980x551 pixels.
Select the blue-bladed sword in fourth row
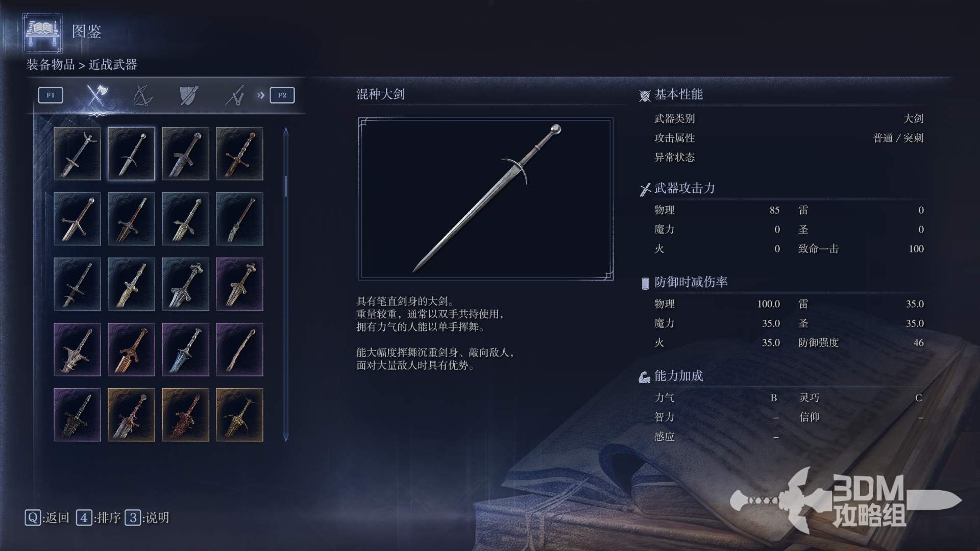pyautogui.click(x=185, y=349)
